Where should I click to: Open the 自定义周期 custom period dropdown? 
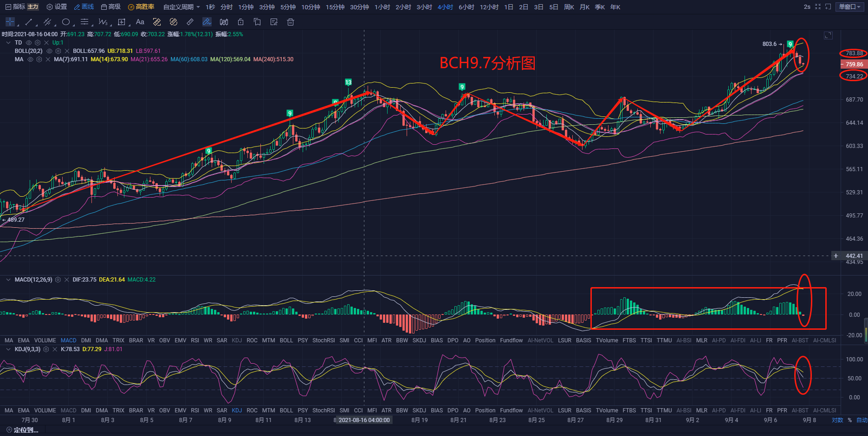(x=181, y=7)
